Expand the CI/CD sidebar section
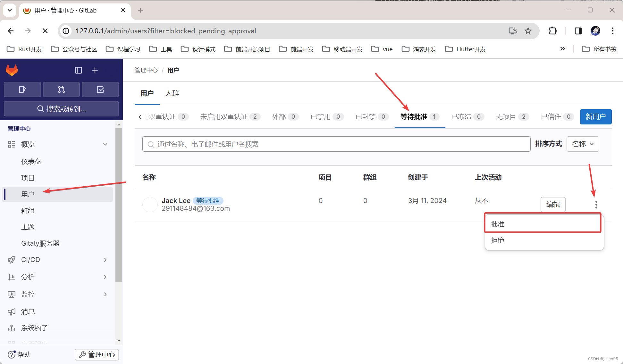This screenshot has width=623, height=364. [x=105, y=260]
